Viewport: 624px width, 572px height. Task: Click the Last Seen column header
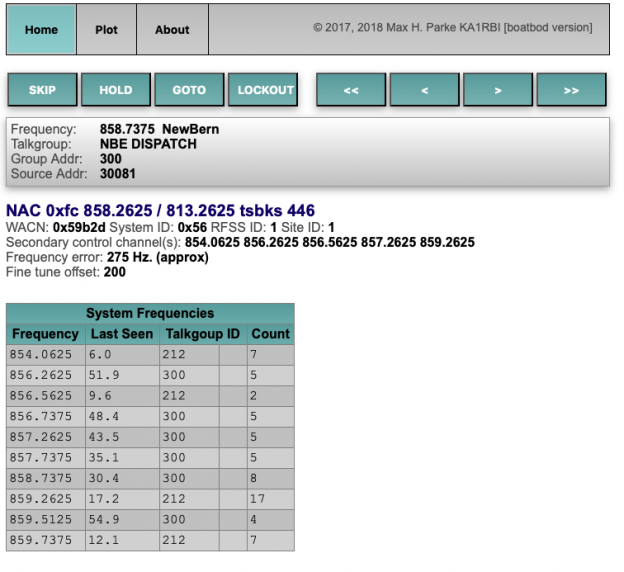click(122, 334)
